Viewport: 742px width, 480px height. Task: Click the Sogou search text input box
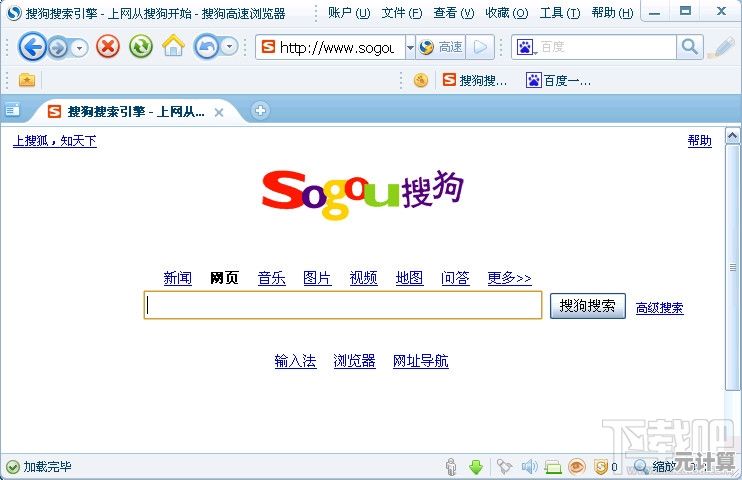click(x=343, y=306)
